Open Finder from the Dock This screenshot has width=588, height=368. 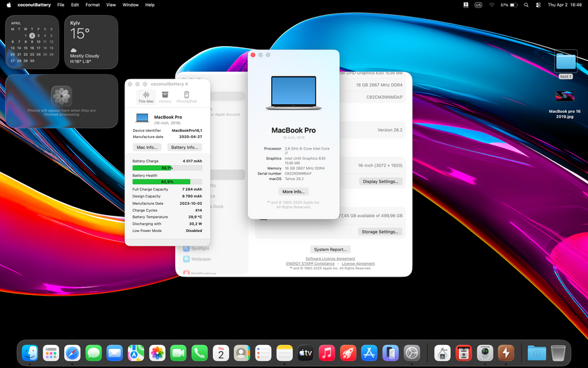click(30, 353)
